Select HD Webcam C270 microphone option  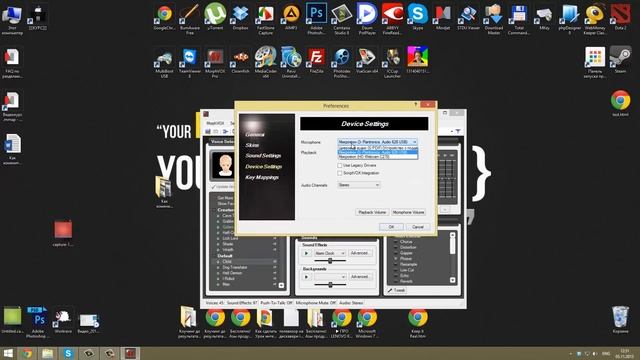[378, 156]
